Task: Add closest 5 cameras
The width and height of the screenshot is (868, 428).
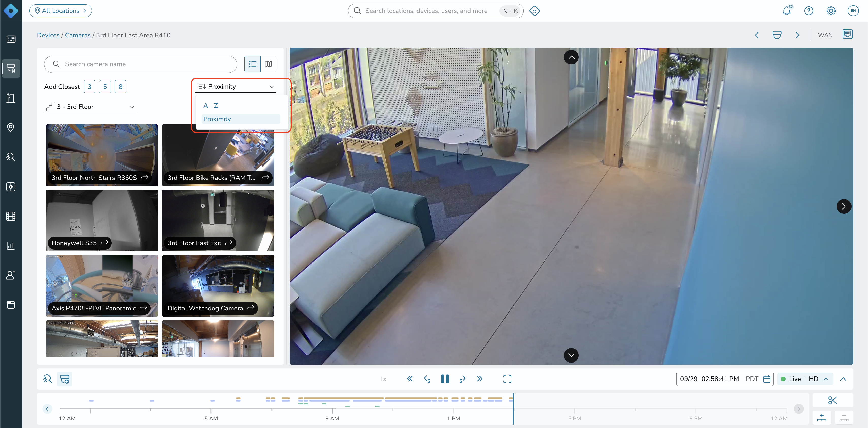Action: pos(105,87)
